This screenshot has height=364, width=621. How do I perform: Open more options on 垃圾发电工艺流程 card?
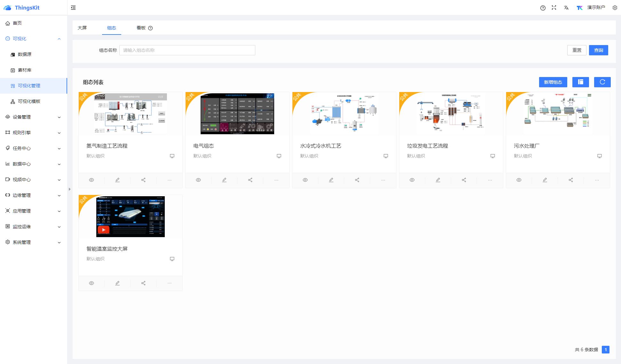[490, 180]
